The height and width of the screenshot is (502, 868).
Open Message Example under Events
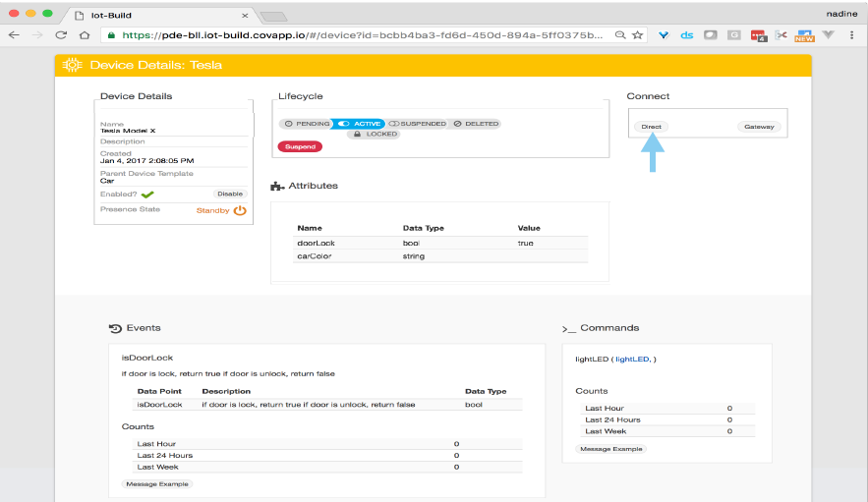click(x=157, y=484)
